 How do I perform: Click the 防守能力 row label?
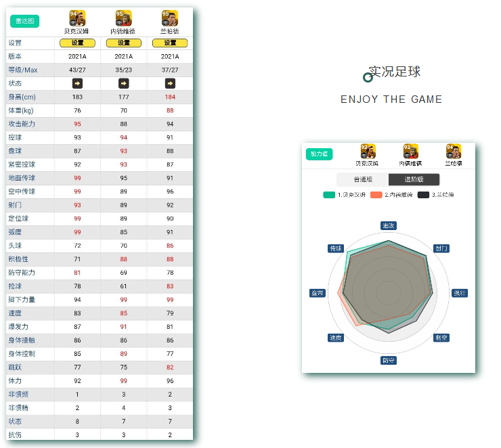pyautogui.click(x=22, y=273)
